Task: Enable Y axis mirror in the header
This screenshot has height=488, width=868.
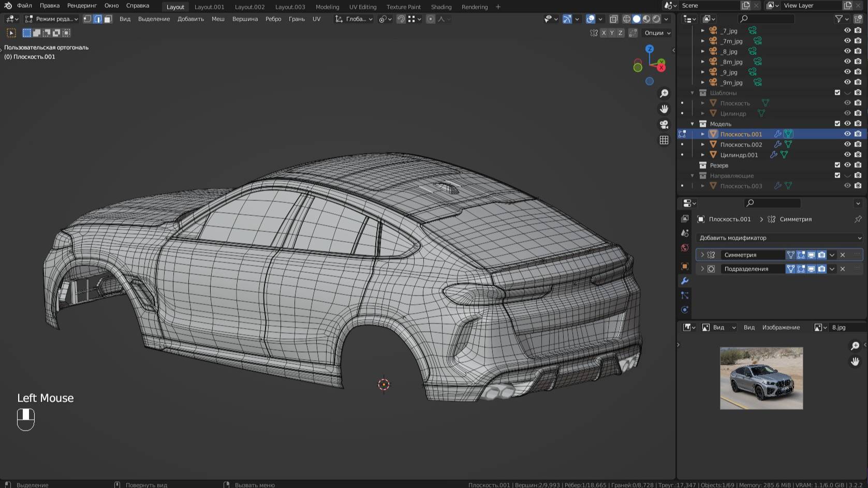Action: [612, 33]
